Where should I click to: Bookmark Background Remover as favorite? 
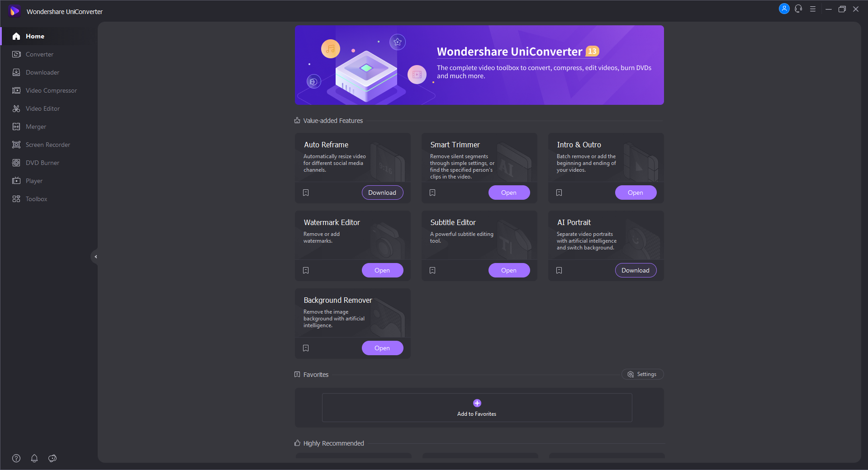click(306, 348)
